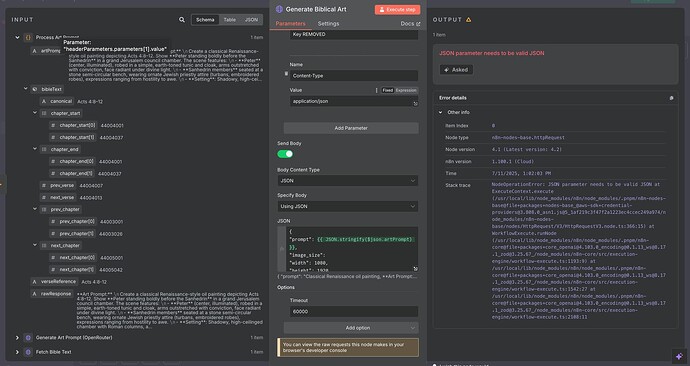The width and height of the screenshot is (690, 366).
Task: Click the options dots beside Value field
Action: (376, 90)
